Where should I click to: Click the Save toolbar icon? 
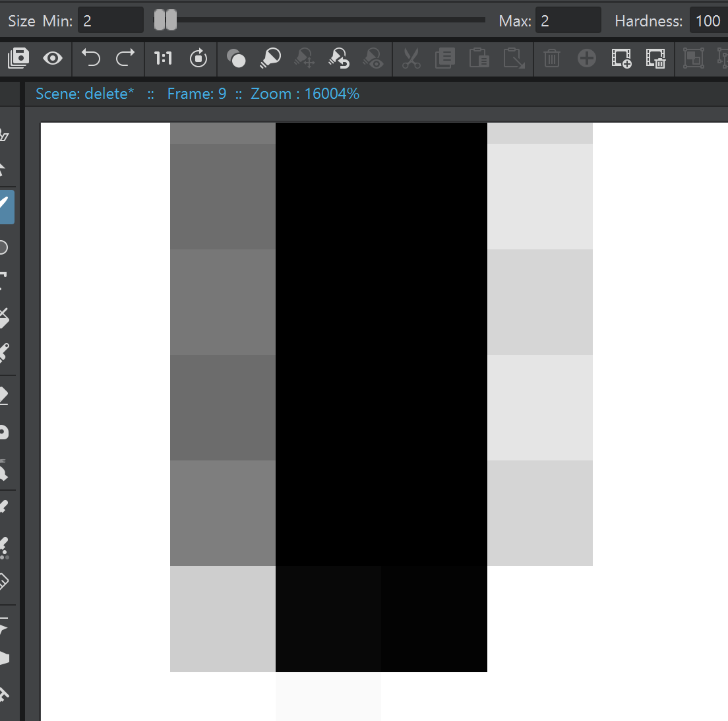tap(18, 59)
